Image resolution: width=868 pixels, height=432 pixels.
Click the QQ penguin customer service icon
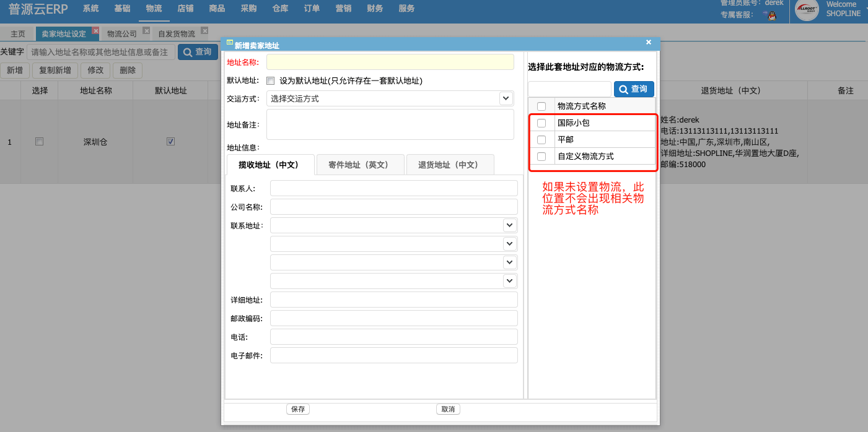click(771, 15)
